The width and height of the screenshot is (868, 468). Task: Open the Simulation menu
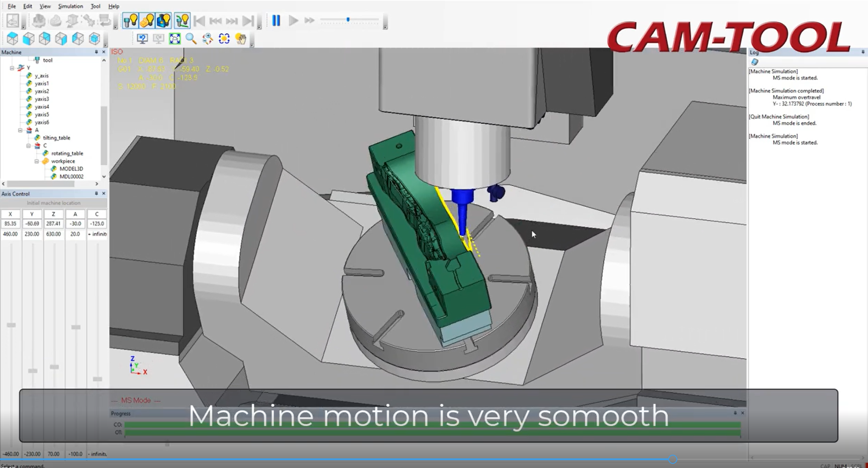tap(70, 6)
